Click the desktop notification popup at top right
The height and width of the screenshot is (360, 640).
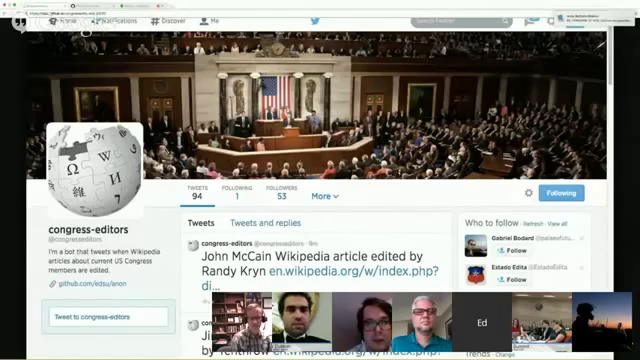point(595,18)
